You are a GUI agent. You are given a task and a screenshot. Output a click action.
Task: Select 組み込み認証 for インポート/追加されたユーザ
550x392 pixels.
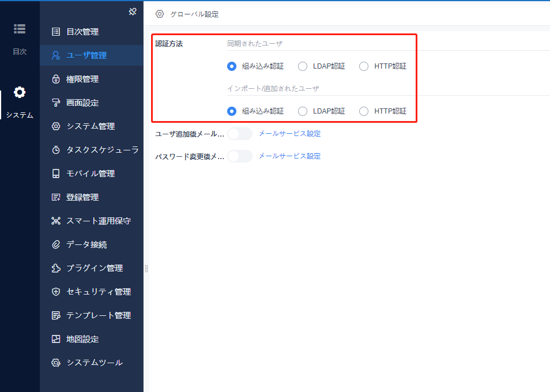[x=232, y=111]
